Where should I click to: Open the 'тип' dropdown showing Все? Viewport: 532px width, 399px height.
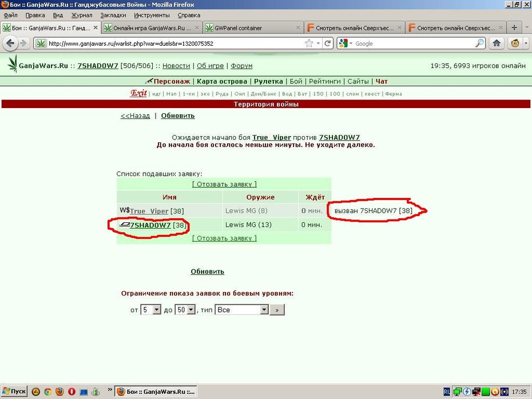point(241,309)
